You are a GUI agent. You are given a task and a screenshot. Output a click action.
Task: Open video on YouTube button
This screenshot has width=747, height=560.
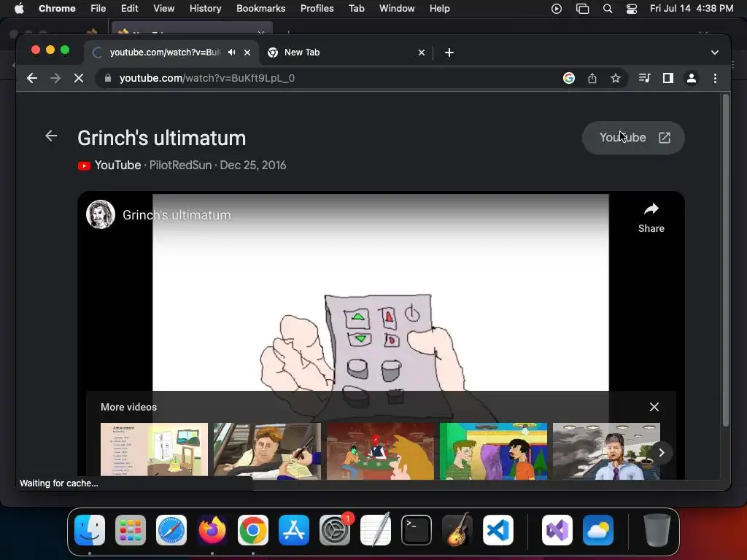[633, 138]
